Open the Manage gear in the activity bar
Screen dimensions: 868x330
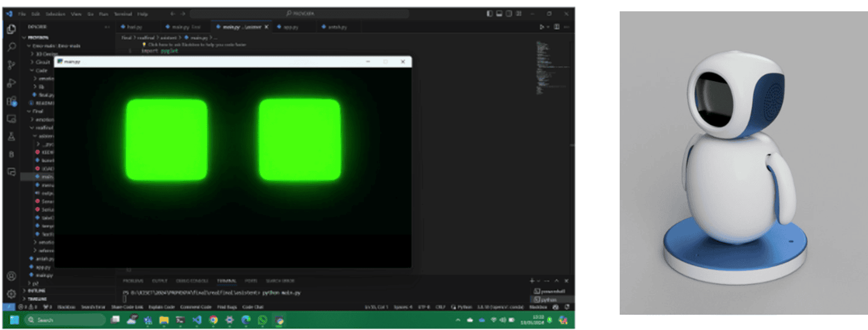point(11,294)
